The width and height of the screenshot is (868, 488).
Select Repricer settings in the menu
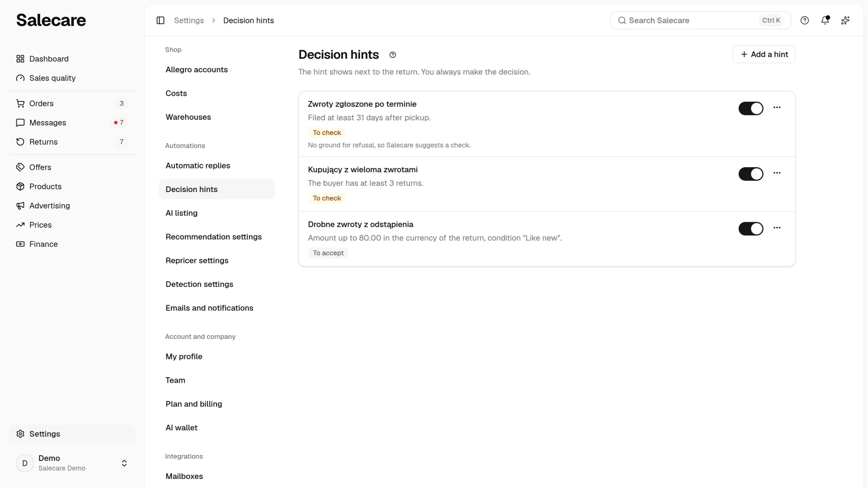(217, 260)
